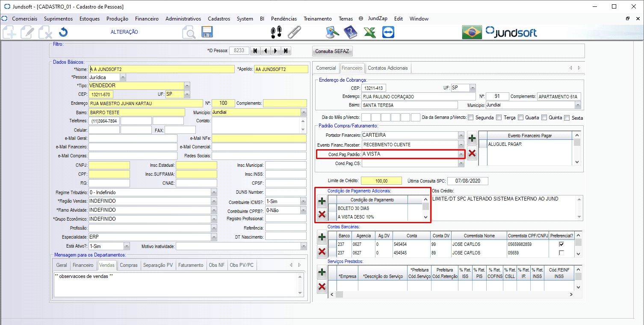The height and width of the screenshot is (325, 644).
Task: Open the Contribuinte ICMS dropdown
Action: (303, 201)
